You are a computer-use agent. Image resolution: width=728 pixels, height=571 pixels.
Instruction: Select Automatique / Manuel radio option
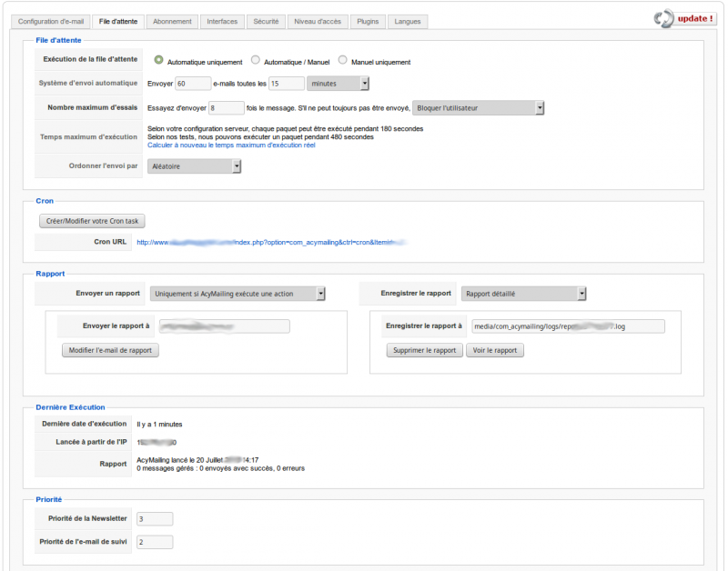256,60
